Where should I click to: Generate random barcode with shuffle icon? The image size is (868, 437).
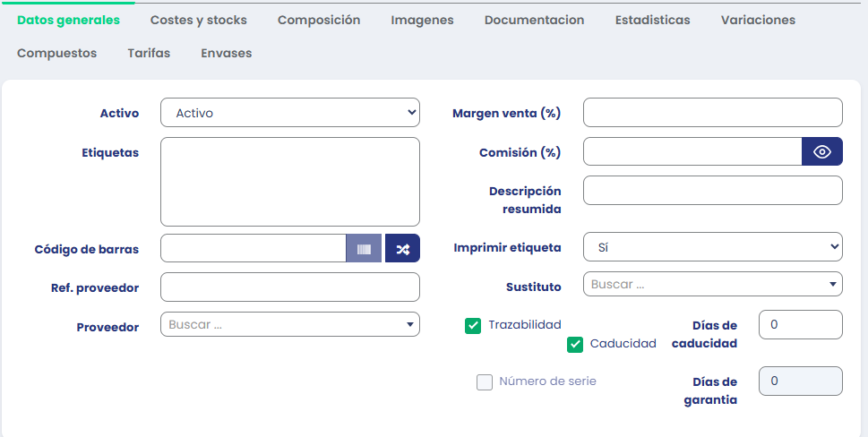(x=402, y=248)
